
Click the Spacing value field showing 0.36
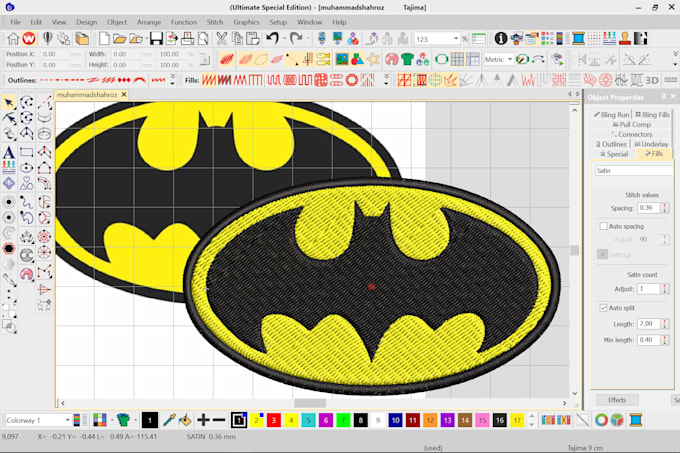[x=649, y=208]
